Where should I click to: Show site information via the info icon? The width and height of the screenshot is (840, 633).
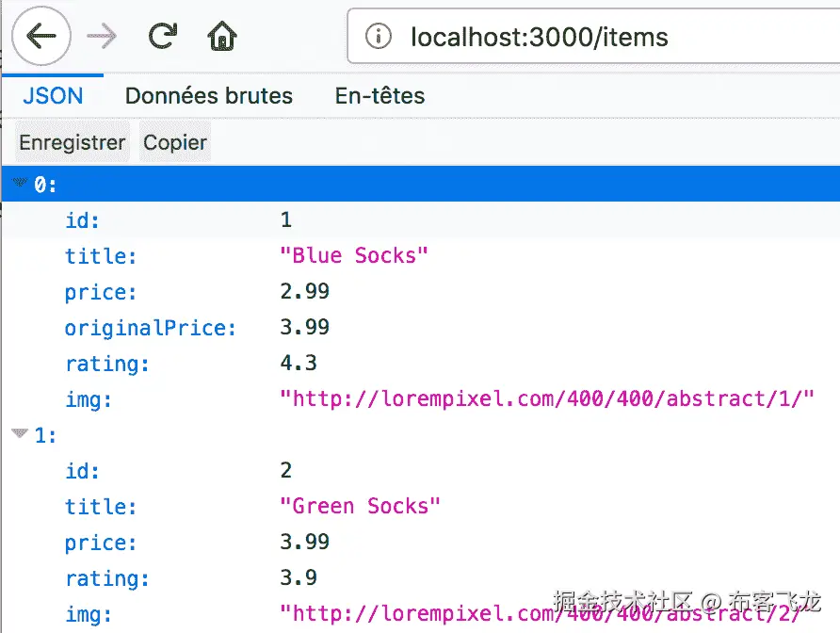point(378,37)
